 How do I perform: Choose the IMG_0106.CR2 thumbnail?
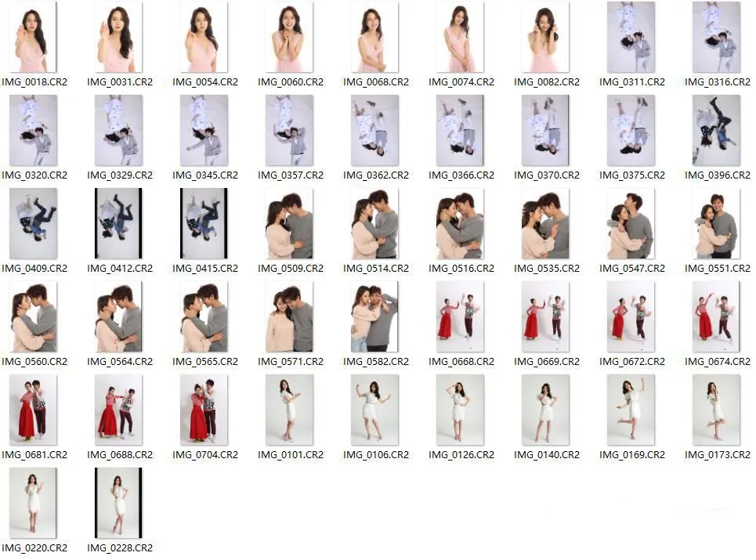coord(374,410)
